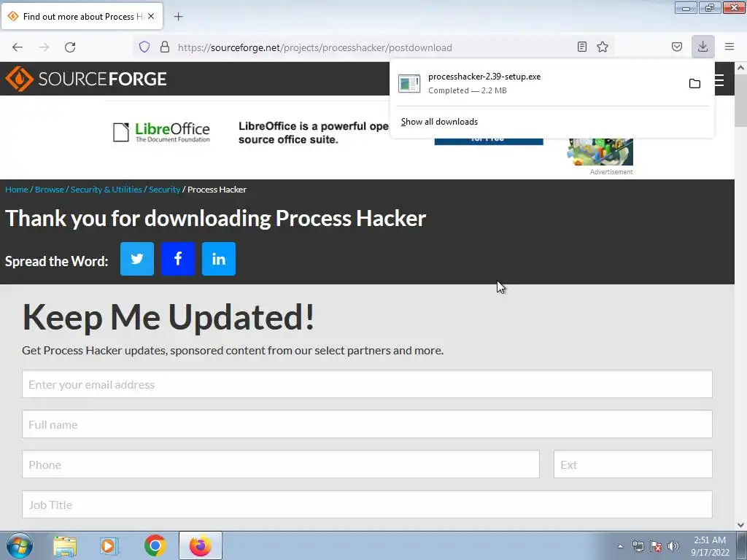The image size is (747, 560).
Task: Click the address bar URL
Action: pos(315,47)
